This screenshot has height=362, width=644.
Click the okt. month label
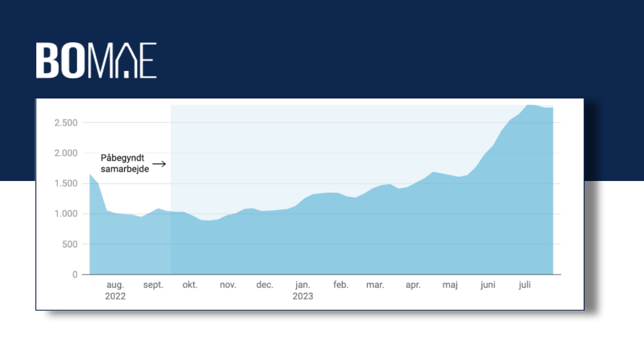click(x=190, y=285)
